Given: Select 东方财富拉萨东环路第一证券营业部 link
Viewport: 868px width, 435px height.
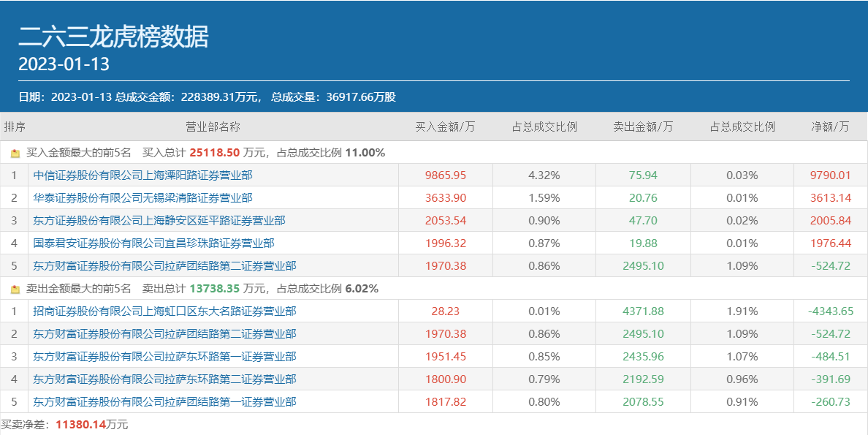Looking at the screenshot, I should click(165, 357).
